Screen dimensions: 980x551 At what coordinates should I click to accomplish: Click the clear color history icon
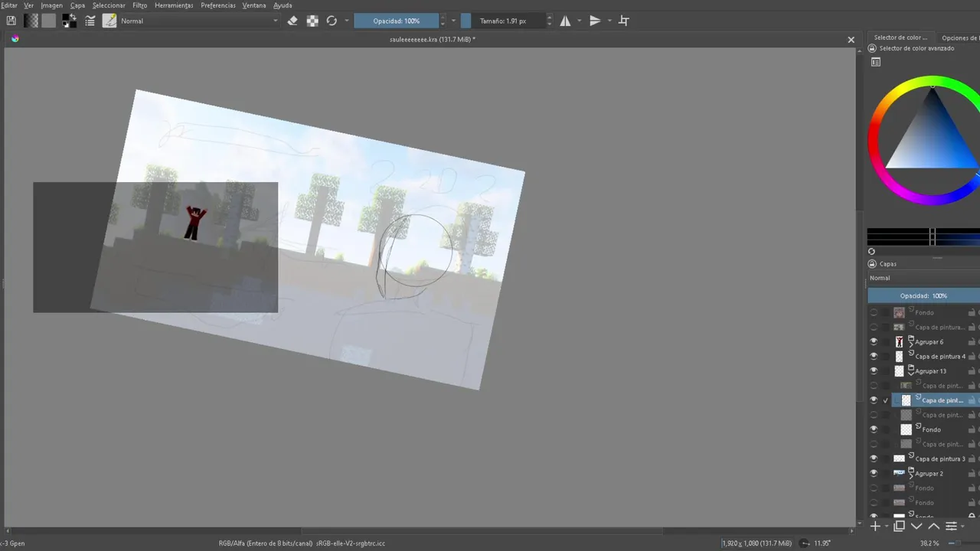click(x=871, y=251)
